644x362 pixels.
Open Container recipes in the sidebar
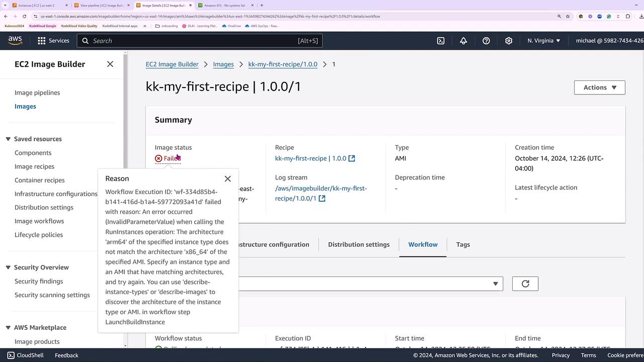tap(39, 180)
